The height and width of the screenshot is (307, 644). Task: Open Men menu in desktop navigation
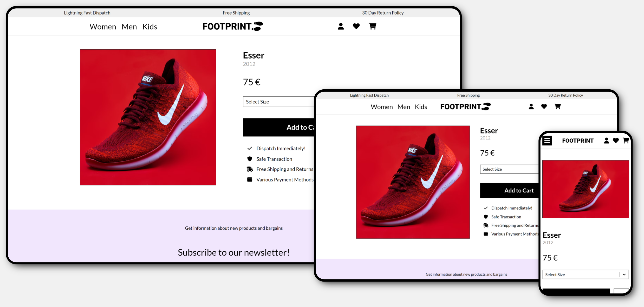tap(129, 26)
